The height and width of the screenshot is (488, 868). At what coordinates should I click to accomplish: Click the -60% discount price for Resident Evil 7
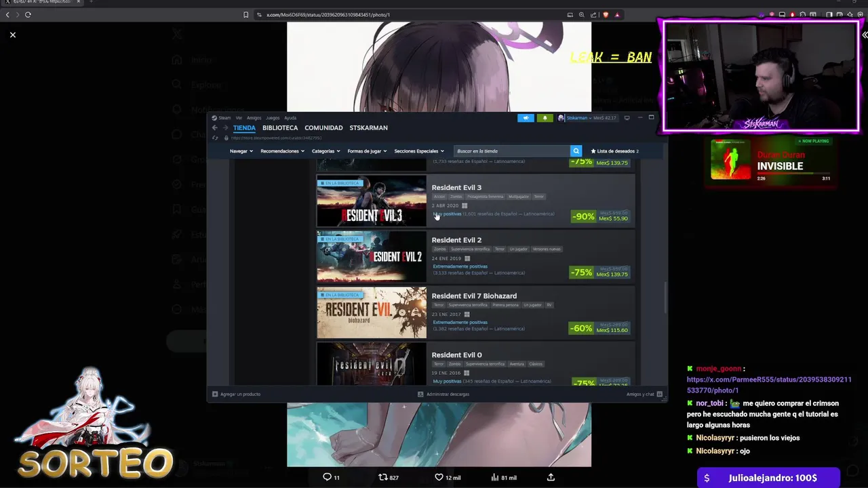pos(600,327)
